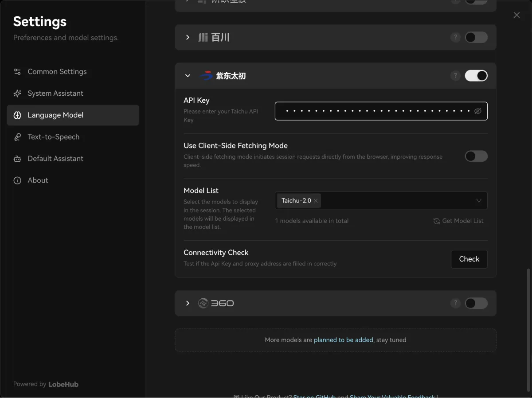Turn on Client-Side Fetching Mode

point(476,156)
